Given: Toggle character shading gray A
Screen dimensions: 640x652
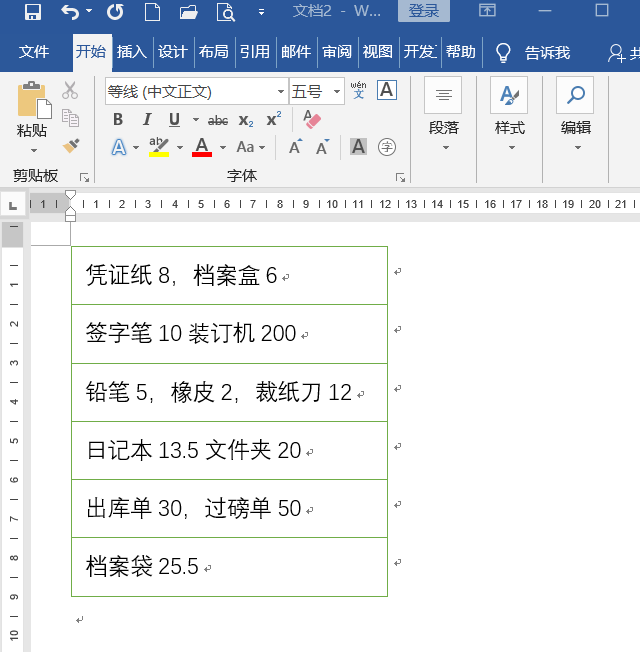Looking at the screenshot, I should point(358,147).
